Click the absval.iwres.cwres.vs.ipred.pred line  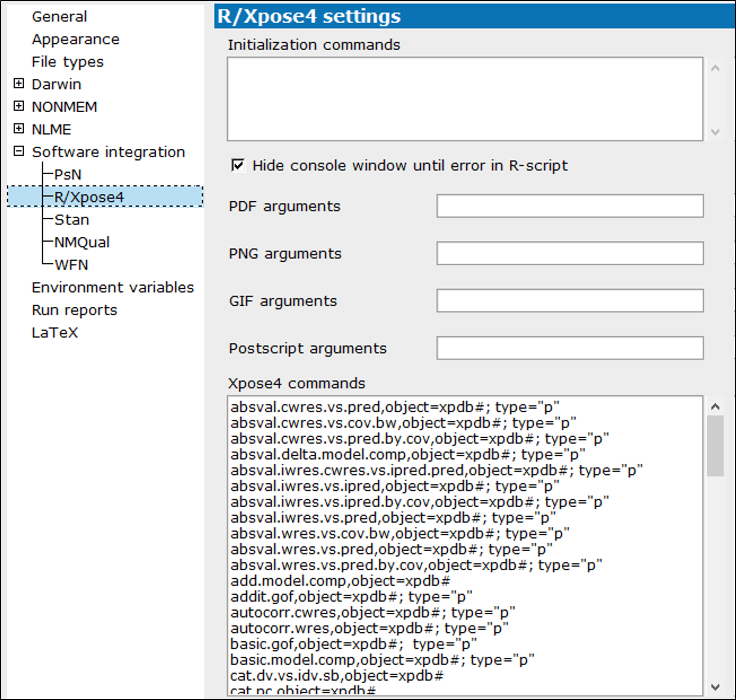click(x=437, y=470)
